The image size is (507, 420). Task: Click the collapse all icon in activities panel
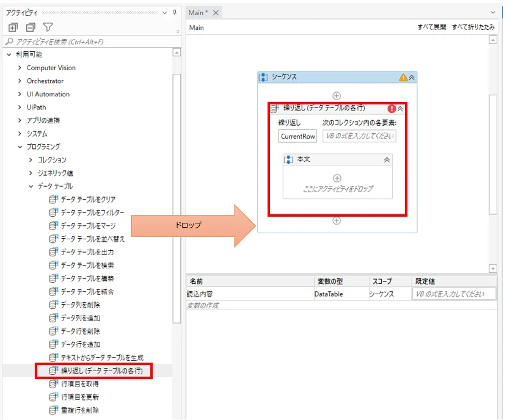pos(30,27)
